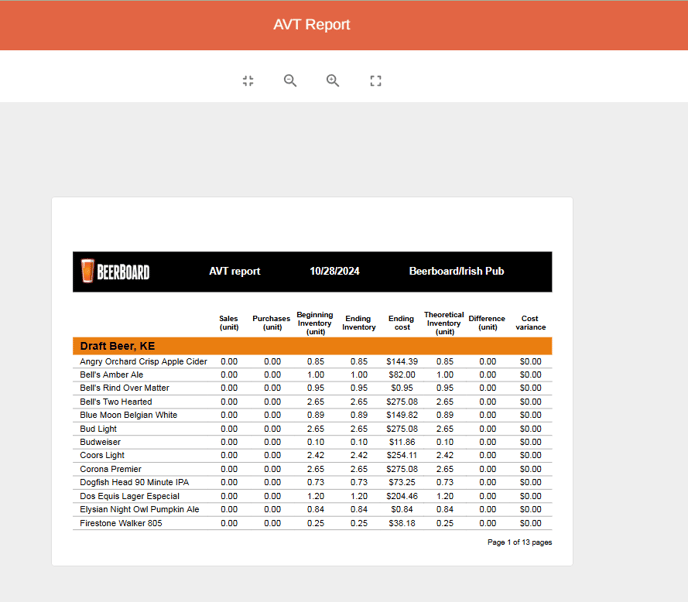Click the 10/28/2024 report date
The image size is (688, 602).
point(335,271)
